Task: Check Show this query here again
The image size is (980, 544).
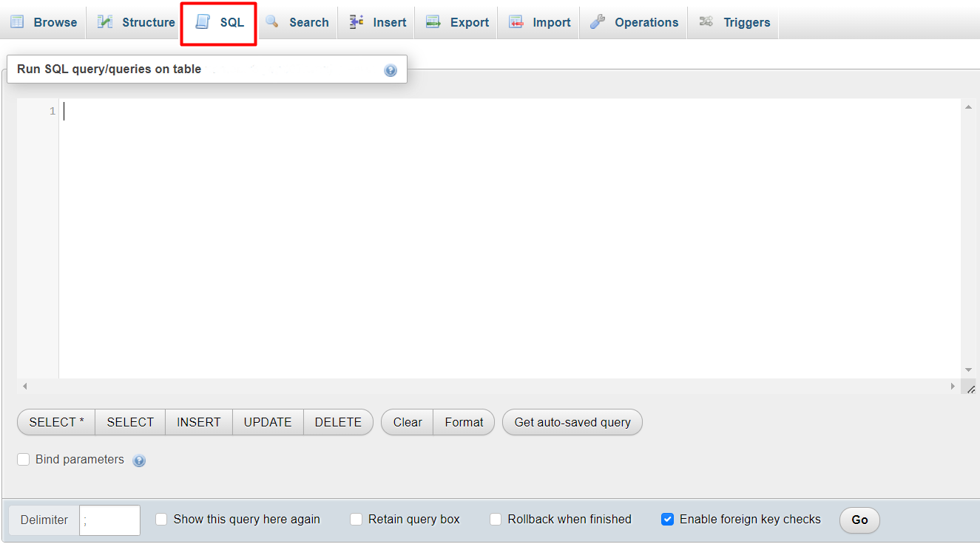Action: click(x=161, y=519)
